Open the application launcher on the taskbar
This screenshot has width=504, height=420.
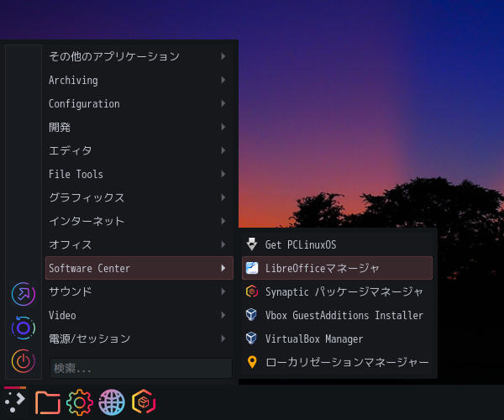tap(15, 402)
